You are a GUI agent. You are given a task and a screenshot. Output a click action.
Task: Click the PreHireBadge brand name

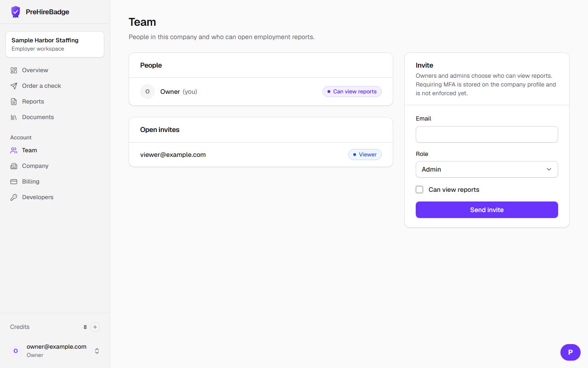[x=47, y=12]
